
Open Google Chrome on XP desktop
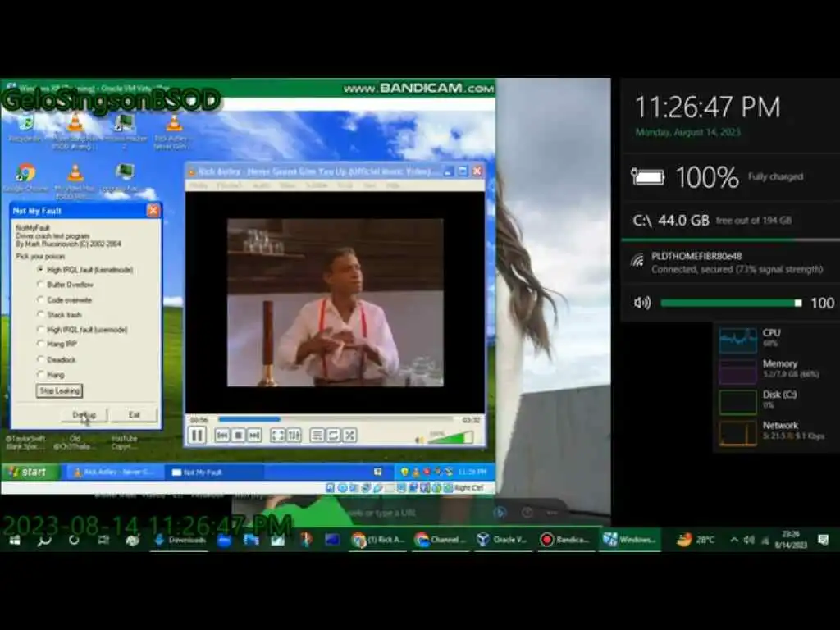25,178
